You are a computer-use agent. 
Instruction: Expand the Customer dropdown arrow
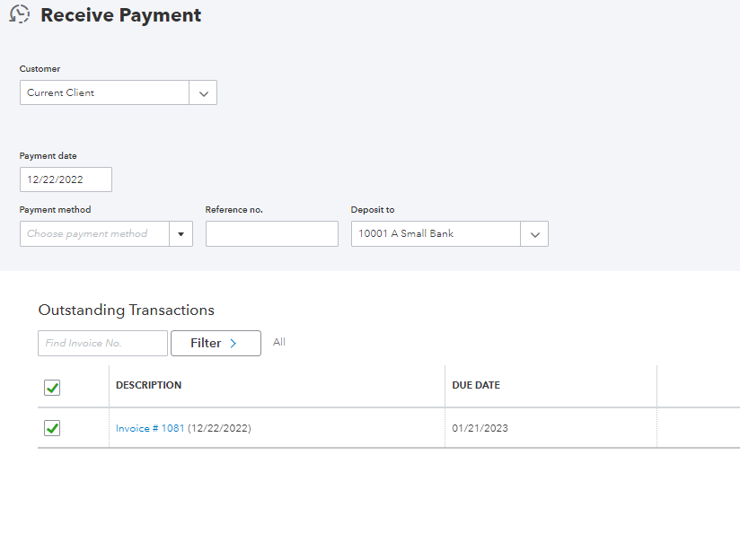203,92
